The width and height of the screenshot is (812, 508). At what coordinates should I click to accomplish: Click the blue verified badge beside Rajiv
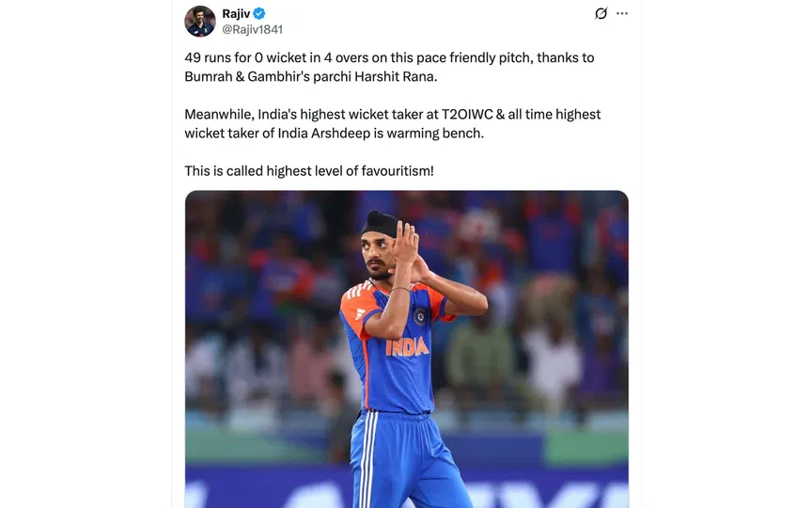[x=259, y=14]
